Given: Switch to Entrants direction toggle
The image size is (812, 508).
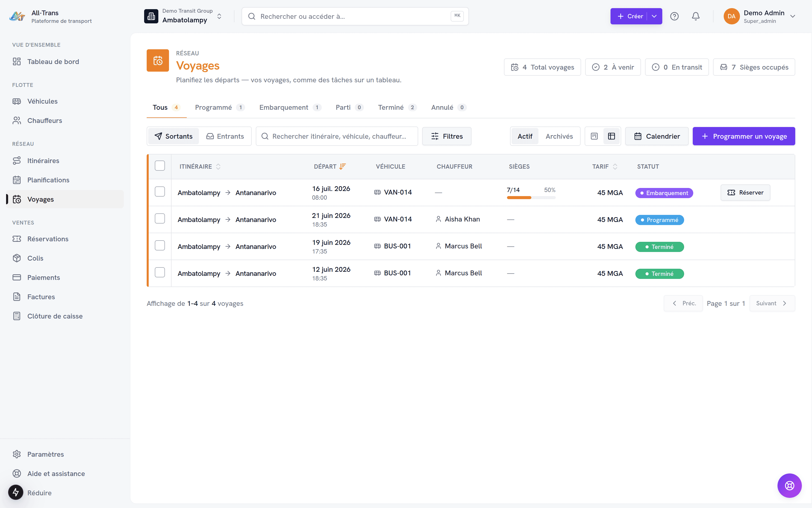Looking at the screenshot, I should coord(225,136).
